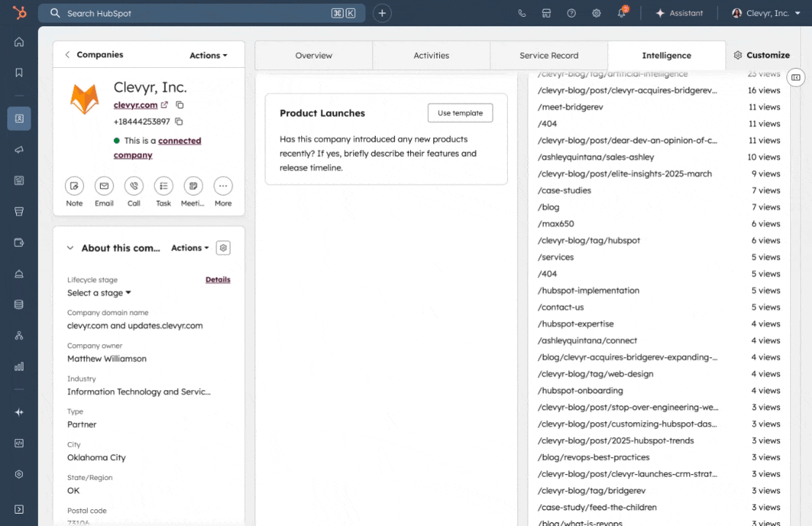Toggle the right preview panel icon
This screenshot has width=812, height=526.
click(796, 77)
